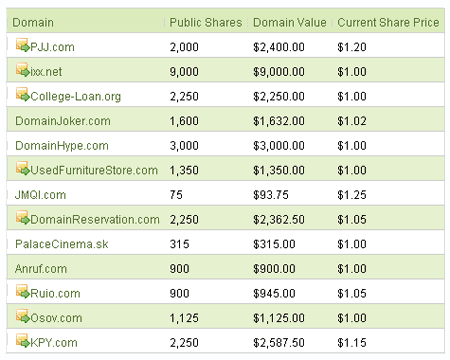Click the icon next to KPY.com
The width and height of the screenshot is (450, 360).
23,341
